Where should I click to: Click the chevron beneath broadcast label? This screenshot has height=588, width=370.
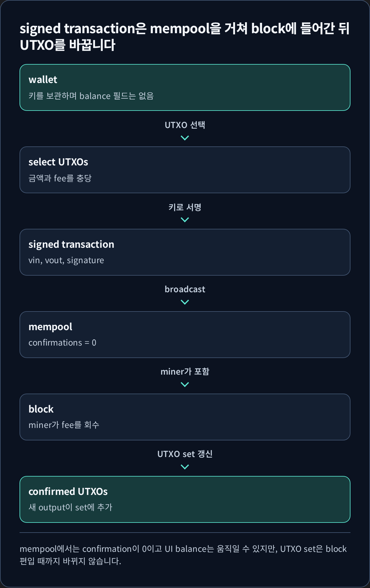[x=185, y=302]
